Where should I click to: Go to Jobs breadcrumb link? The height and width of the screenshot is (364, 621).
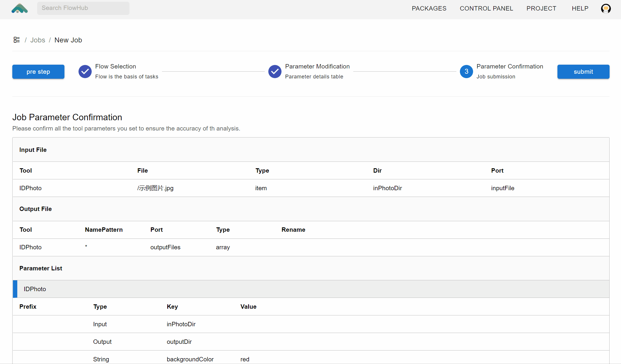click(x=38, y=40)
